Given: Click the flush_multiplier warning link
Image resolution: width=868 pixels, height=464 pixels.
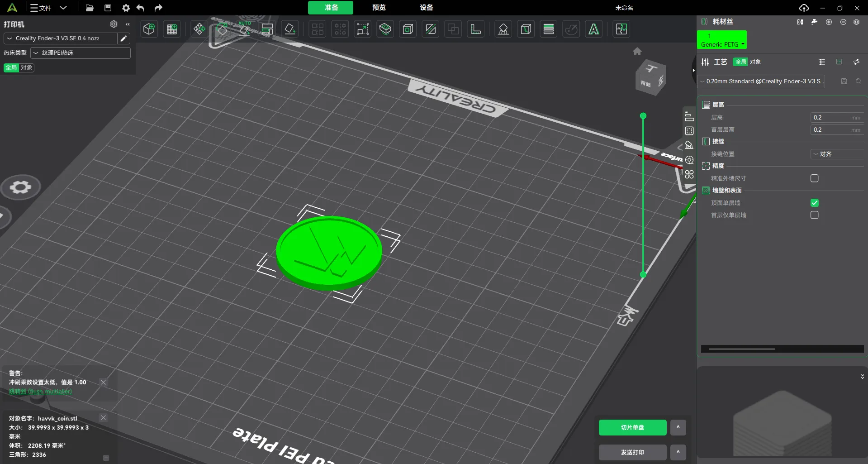Looking at the screenshot, I should click(40, 392).
